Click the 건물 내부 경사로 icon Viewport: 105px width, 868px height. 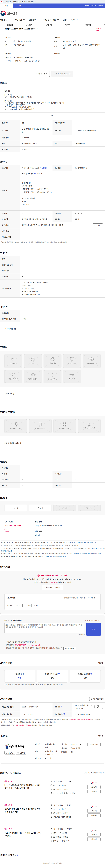(89, 426)
